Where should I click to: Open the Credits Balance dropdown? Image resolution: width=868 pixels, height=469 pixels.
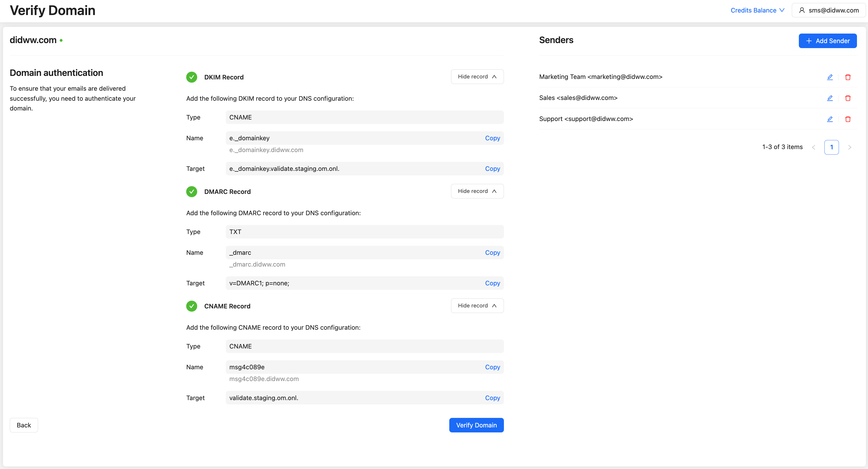tap(757, 11)
